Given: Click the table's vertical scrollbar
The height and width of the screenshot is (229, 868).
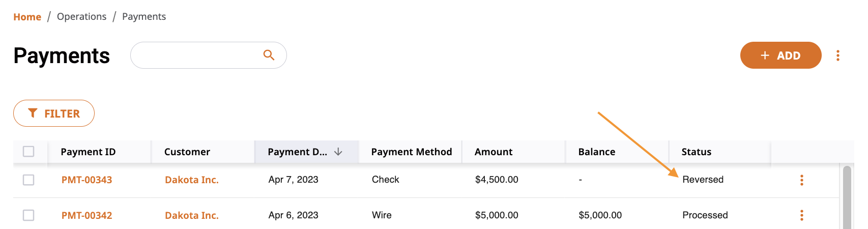Looking at the screenshot, I should 847,197.
